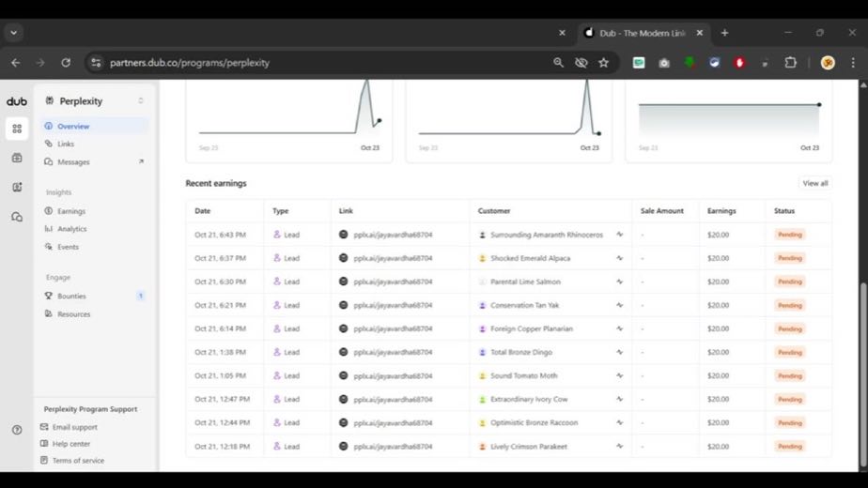Click activity icon for Surrounding Amaranth Rhinoceros
This screenshot has width=868, height=488.
[619, 235]
